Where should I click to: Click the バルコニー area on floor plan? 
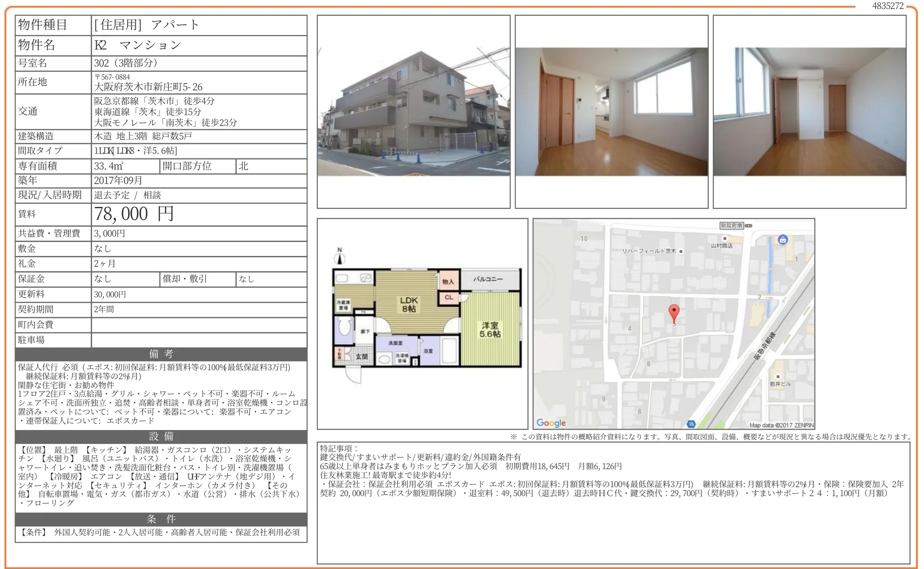(488, 279)
